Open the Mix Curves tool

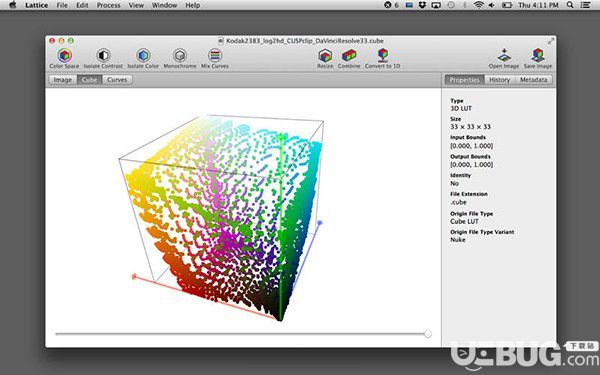(x=215, y=56)
